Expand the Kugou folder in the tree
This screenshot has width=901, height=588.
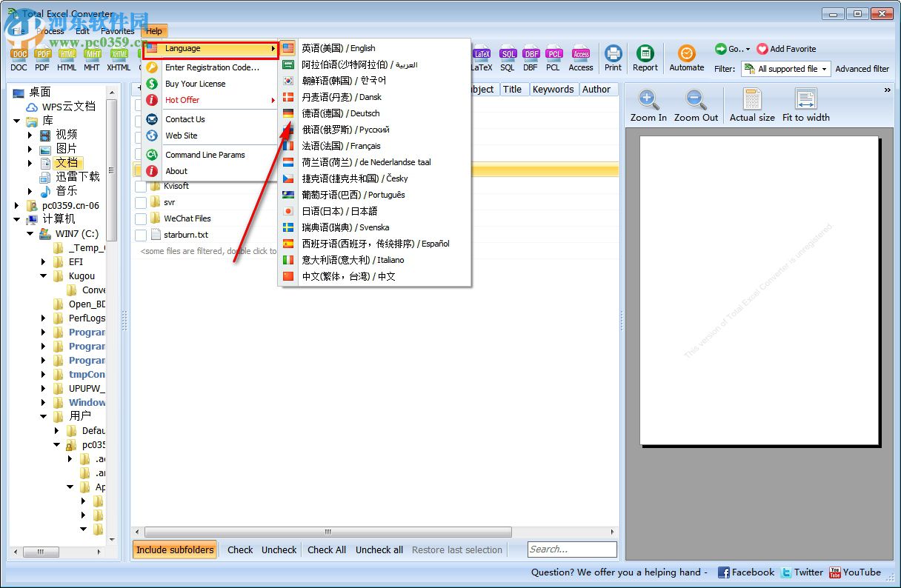(42, 275)
